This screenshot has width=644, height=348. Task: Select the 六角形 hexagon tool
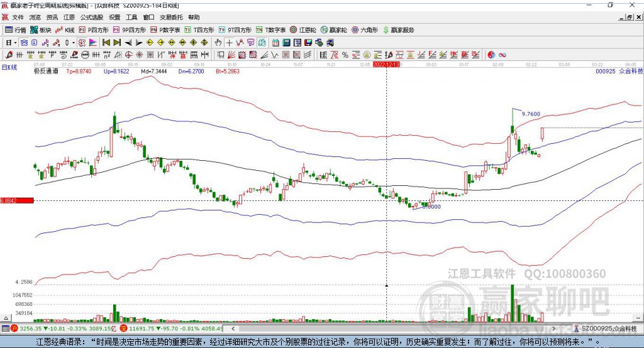[x=365, y=30]
